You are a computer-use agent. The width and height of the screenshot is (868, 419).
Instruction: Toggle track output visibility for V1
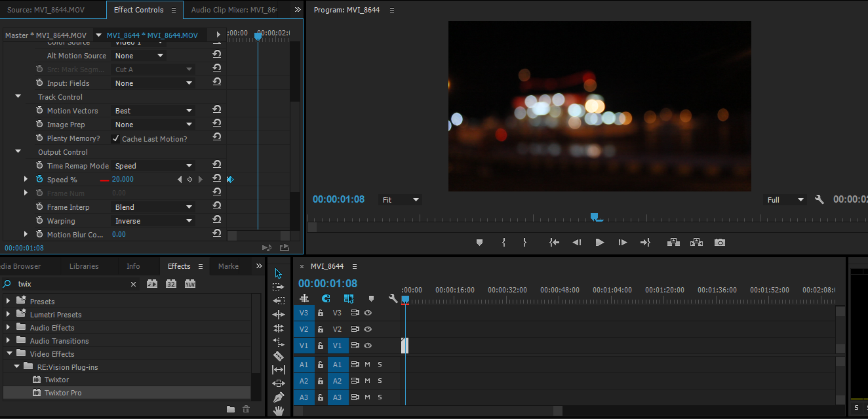point(368,344)
